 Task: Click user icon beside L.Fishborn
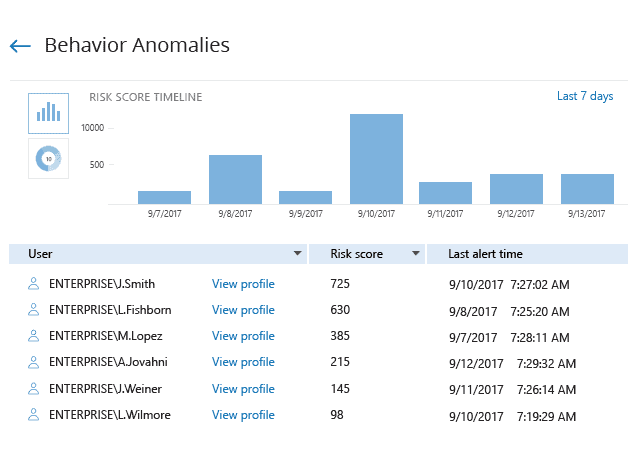(x=33, y=310)
